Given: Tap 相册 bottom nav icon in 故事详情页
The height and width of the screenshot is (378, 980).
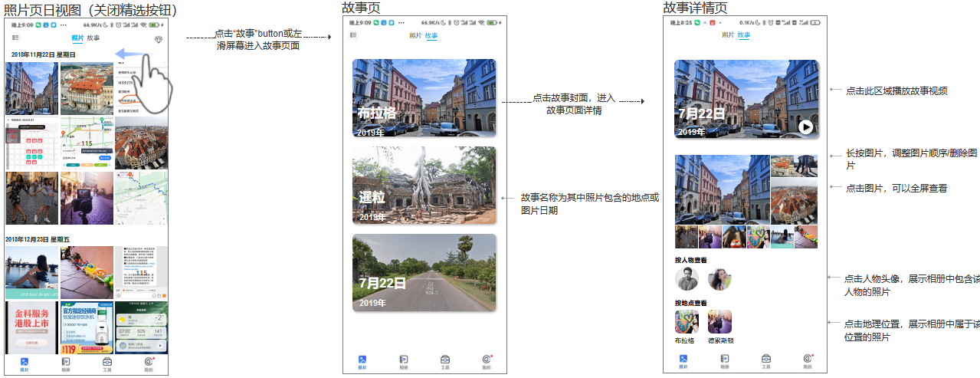Looking at the screenshot, I should pos(725,362).
